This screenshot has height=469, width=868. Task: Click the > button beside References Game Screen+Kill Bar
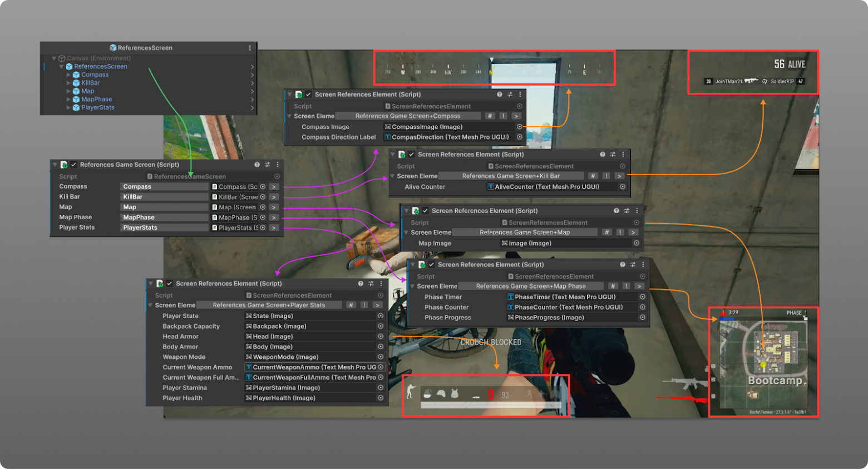(619, 176)
